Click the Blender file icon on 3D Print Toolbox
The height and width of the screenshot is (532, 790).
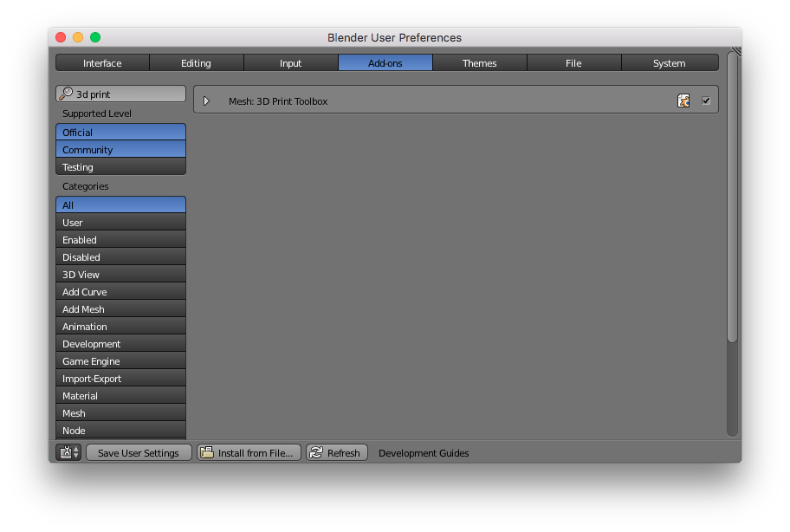pyautogui.click(x=683, y=101)
